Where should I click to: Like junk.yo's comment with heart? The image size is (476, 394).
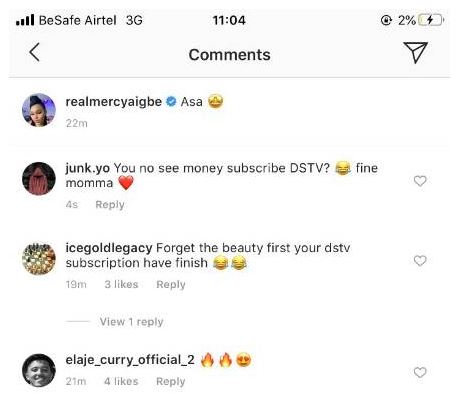(420, 181)
